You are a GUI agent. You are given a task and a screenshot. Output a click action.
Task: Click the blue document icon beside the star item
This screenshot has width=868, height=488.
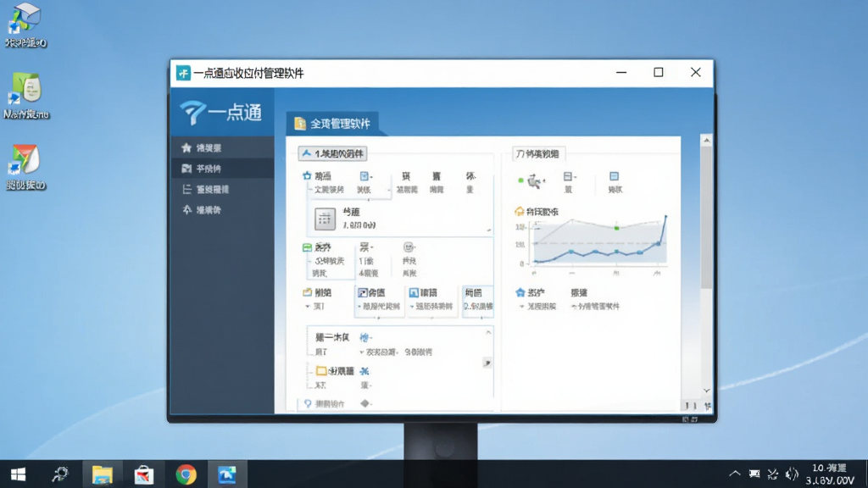[364, 176]
